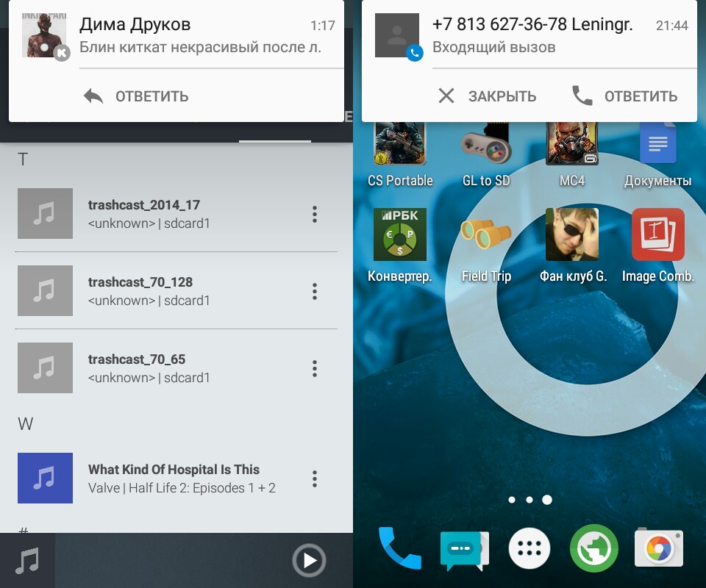This screenshot has width=706, height=588.
Task: Launch the GL to SD app
Action: coord(486,144)
